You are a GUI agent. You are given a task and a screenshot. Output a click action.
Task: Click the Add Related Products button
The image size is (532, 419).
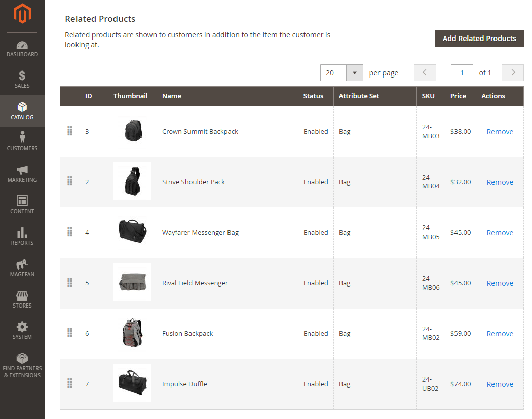click(479, 39)
